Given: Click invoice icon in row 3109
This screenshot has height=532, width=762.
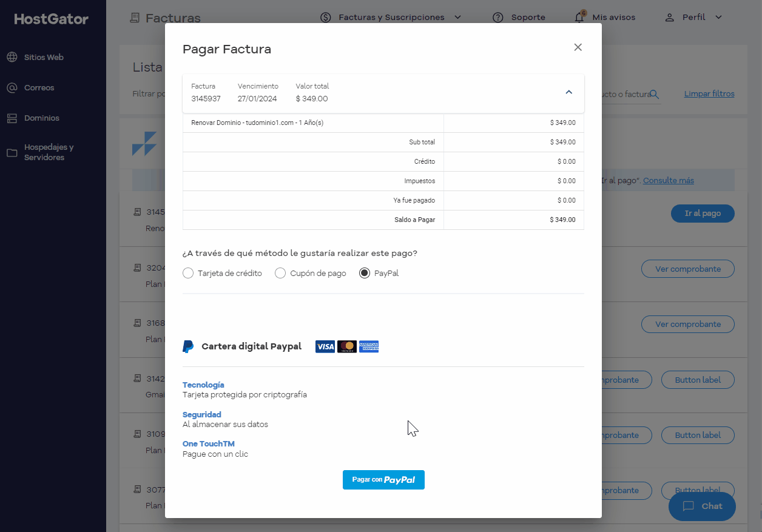Looking at the screenshot, I should point(137,434).
